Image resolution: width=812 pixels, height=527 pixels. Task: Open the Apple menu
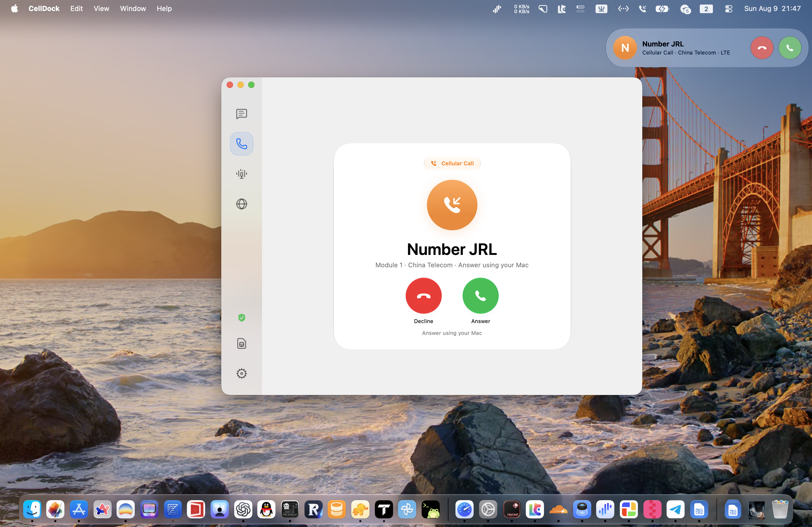(x=14, y=9)
